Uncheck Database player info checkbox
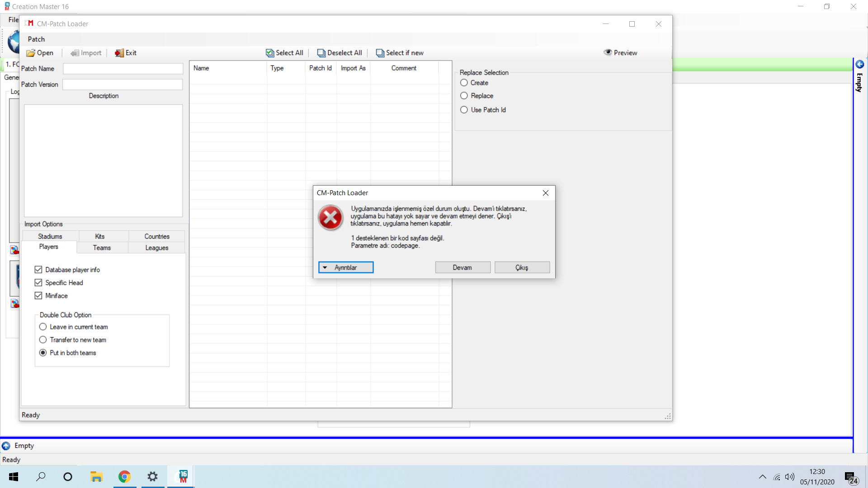Image resolution: width=868 pixels, height=488 pixels. coord(38,270)
